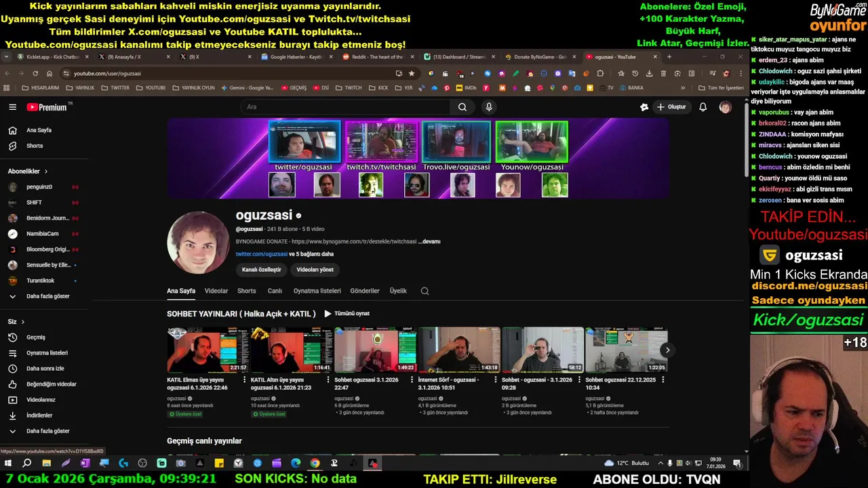Open more options for KATIL Elmas video
The image size is (868, 488).
(245, 380)
